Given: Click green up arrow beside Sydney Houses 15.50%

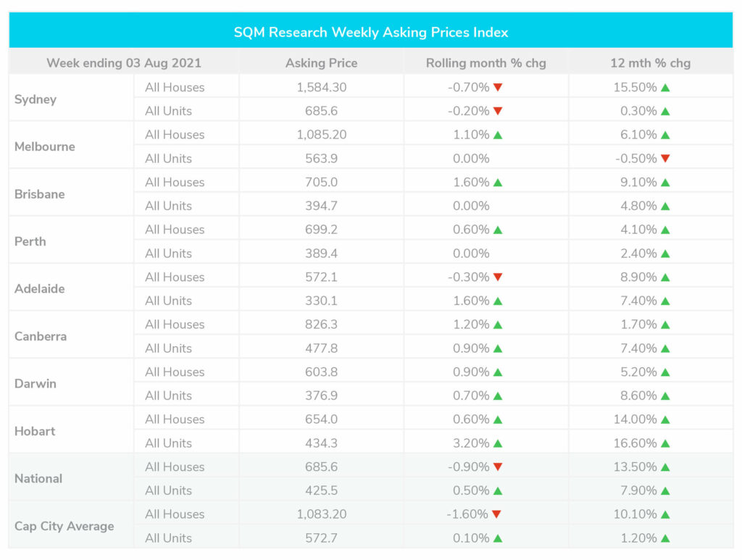Looking at the screenshot, I should tap(665, 88).
